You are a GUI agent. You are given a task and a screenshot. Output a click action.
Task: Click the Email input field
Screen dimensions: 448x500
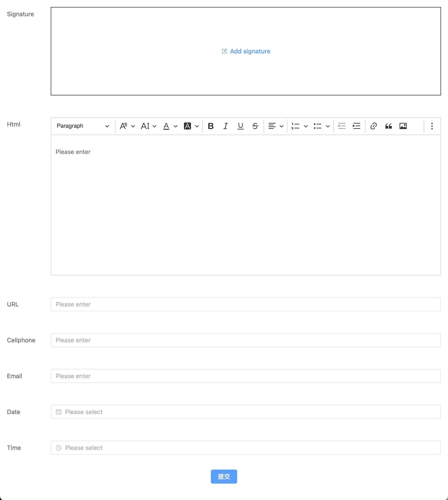(246, 376)
